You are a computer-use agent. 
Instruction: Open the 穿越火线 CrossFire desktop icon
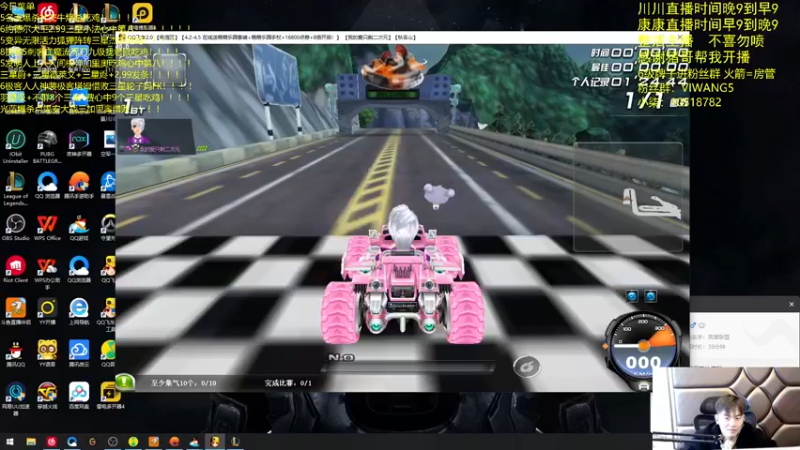coord(47,395)
